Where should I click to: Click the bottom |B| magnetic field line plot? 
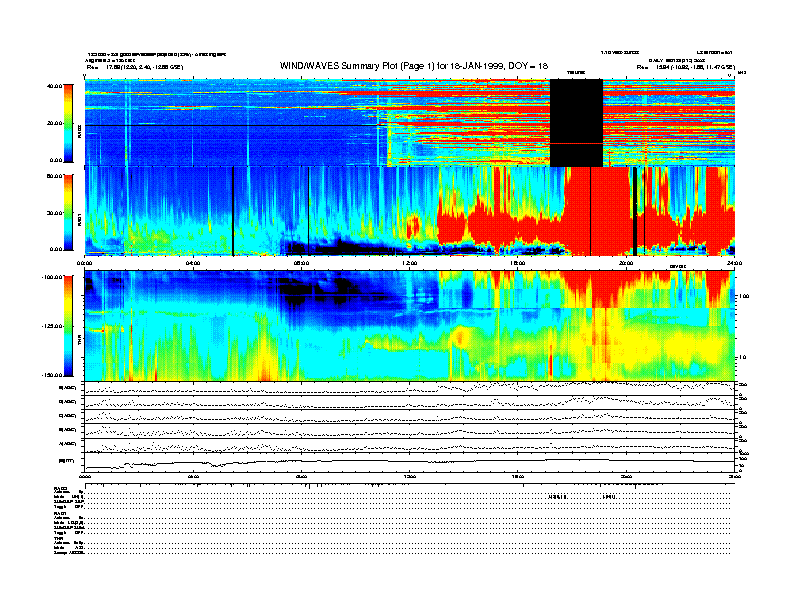410,463
